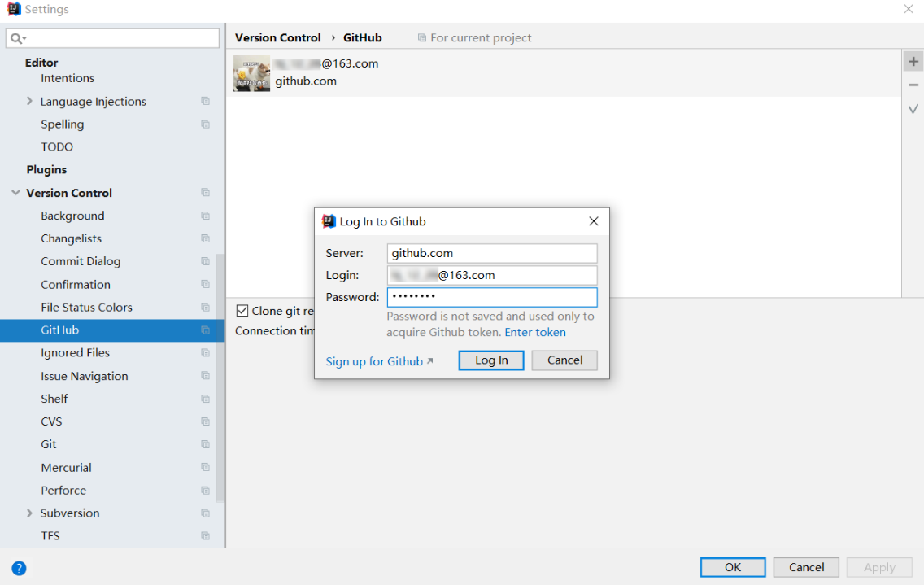Viewport: 924px width, 585px height.
Task: Open the Shelf settings page
Action: [x=54, y=399]
